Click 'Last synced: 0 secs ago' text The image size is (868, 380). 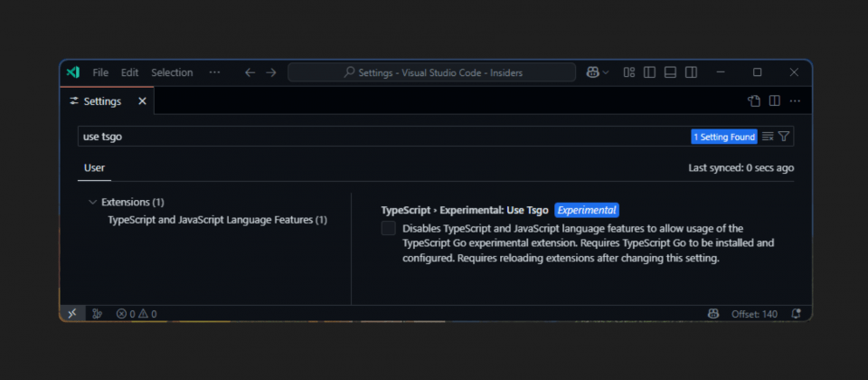point(741,168)
